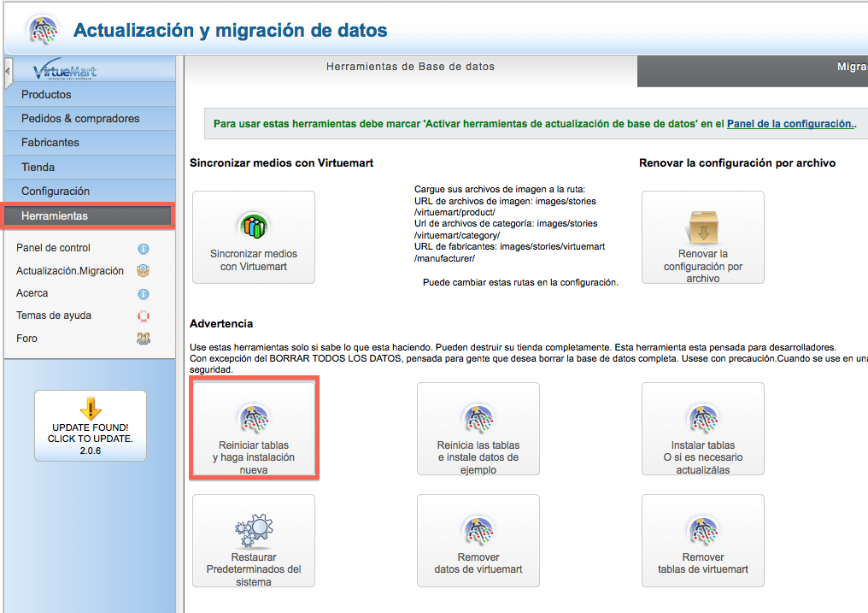The image size is (868, 613).
Task: Open the Configuración menu
Action: pos(90,191)
